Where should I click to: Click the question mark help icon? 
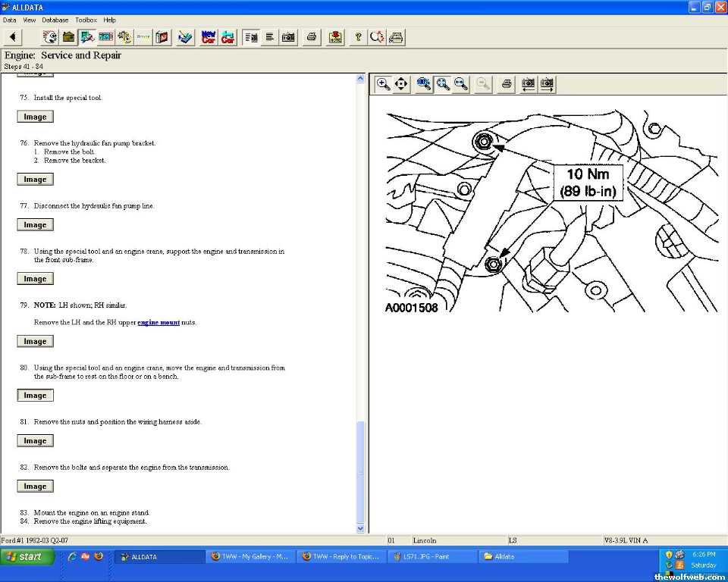pyautogui.click(x=358, y=37)
